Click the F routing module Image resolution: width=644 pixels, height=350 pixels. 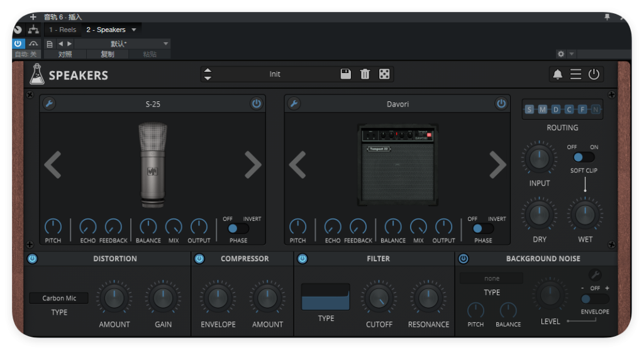[582, 110]
